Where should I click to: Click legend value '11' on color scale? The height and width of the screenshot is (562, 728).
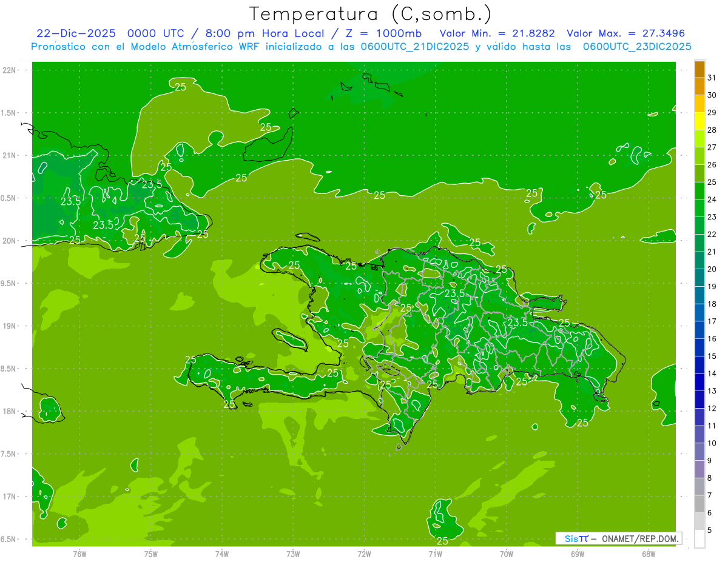[712, 426]
